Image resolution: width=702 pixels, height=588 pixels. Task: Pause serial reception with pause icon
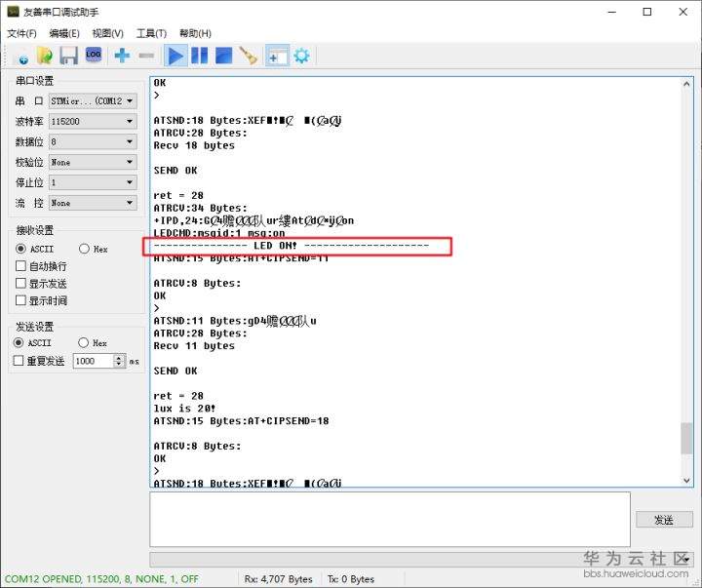pyautogui.click(x=200, y=56)
